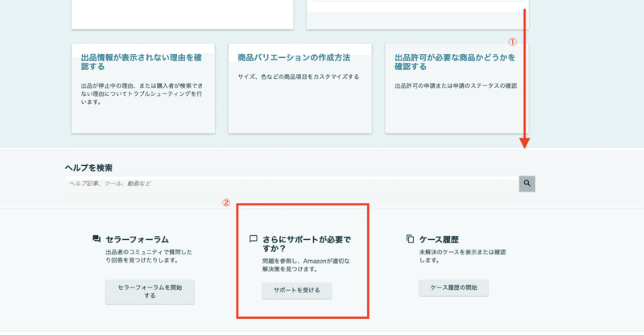Click text 問題を参照し、Amazonが適切な解決策を見つけます。
This screenshot has width=644, height=335.
[307, 265]
